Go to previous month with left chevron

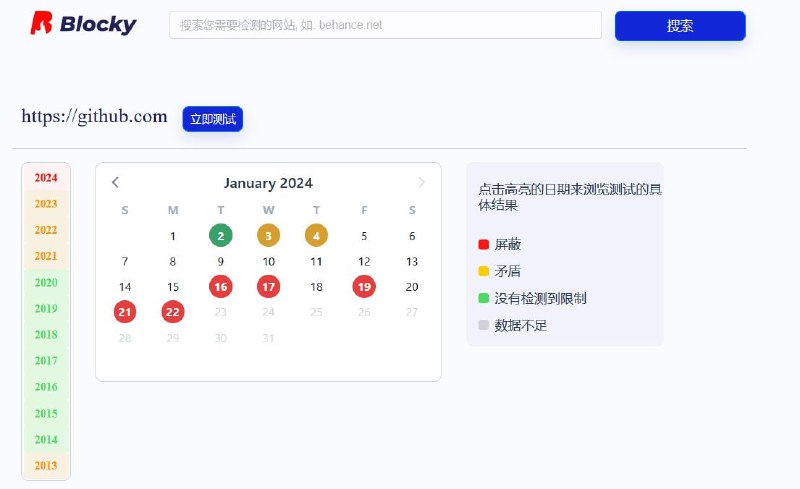click(115, 182)
